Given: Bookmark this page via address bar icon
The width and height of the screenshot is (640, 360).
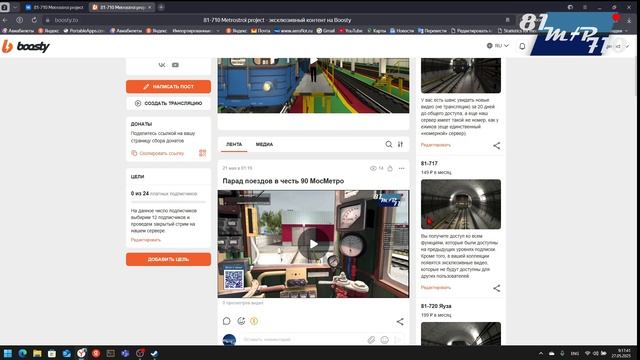Looking at the screenshot, I should (507, 20).
